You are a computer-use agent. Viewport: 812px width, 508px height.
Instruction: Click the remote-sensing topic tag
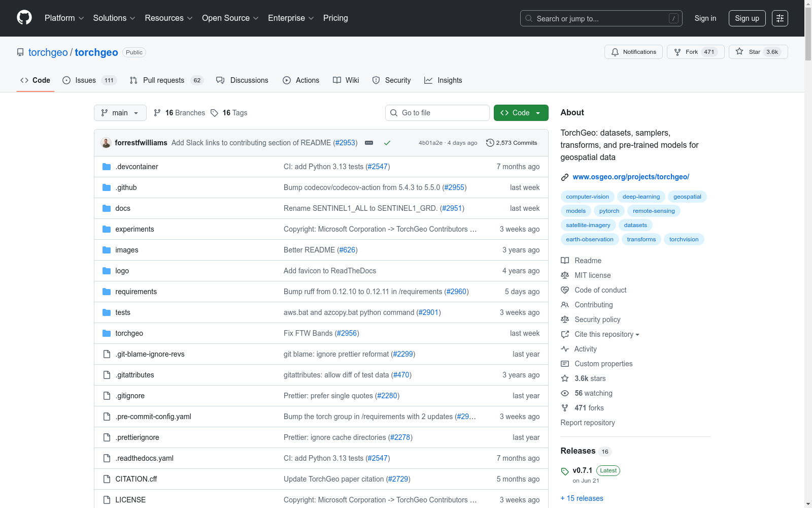[654, 211]
